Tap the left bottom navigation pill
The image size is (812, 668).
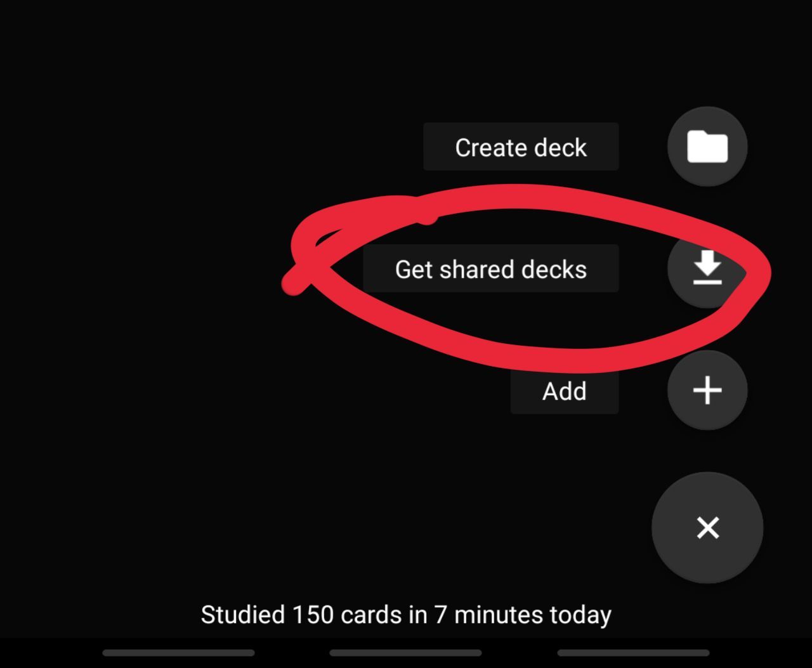tap(178, 653)
